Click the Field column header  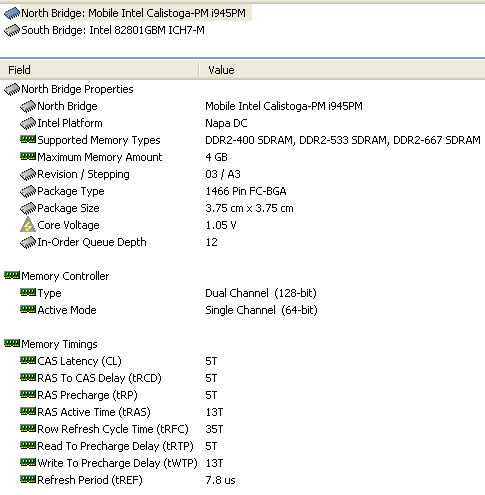(99, 70)
